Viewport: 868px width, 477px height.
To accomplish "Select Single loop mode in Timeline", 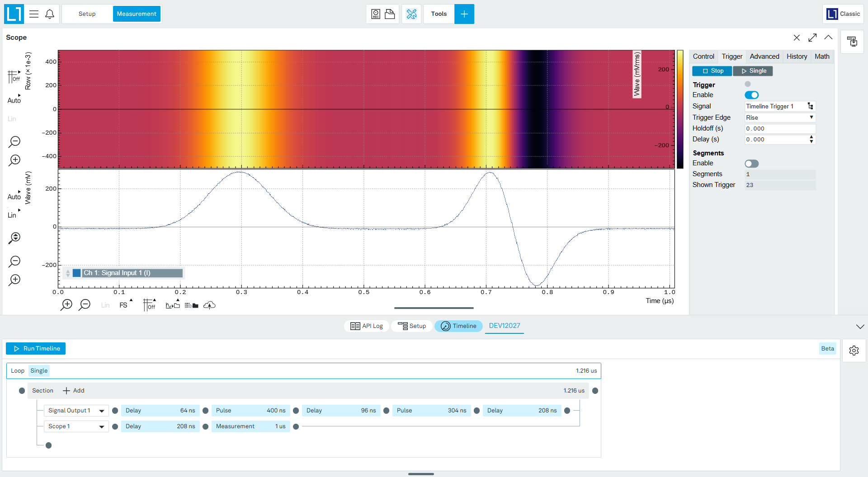I will (x=39, y=371).
